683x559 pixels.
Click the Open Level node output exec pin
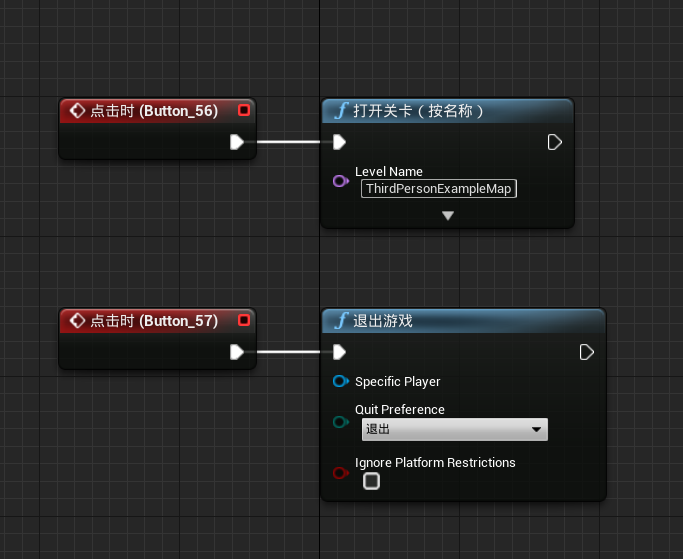tap(555, 142)
